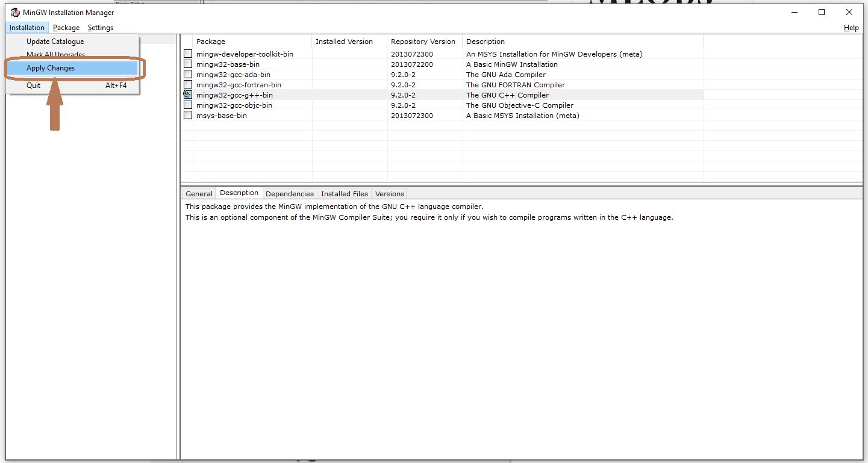The width and height of the screenshot is (868, 463).
Task: Toggle the mingw32-base-bin checkbox
Action: point(188,64)
